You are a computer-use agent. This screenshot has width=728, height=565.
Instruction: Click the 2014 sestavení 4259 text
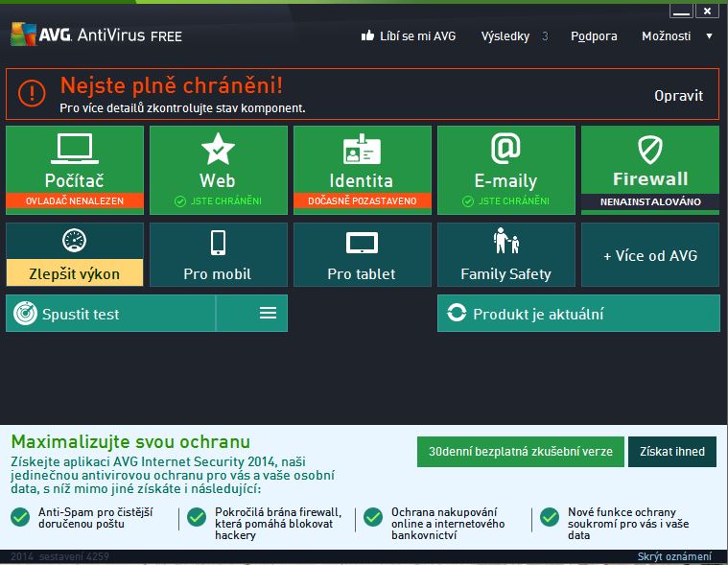(59, 556)
